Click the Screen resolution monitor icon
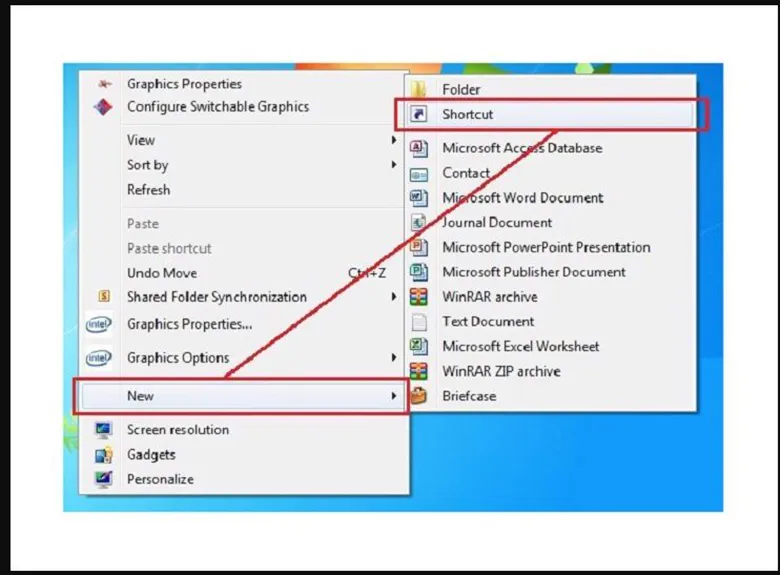 [103, 430]
